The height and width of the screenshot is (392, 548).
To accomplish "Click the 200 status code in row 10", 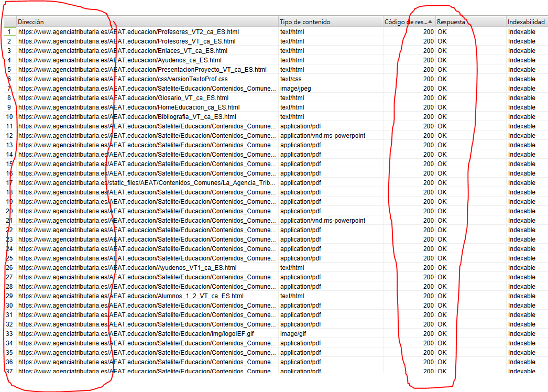I will point(429,117).
